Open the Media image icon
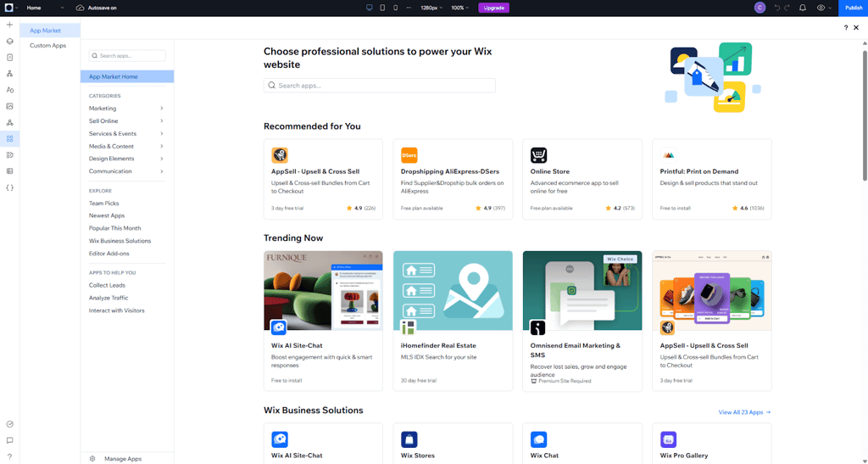Screen dimensions: 868x464 [9, 106]
